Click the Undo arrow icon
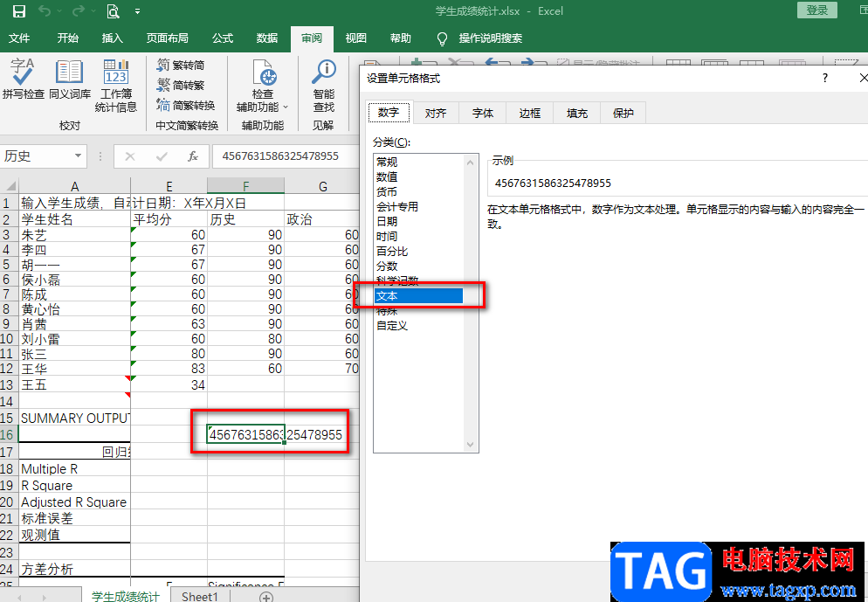The image size is (868, 602). pos(45,11)
